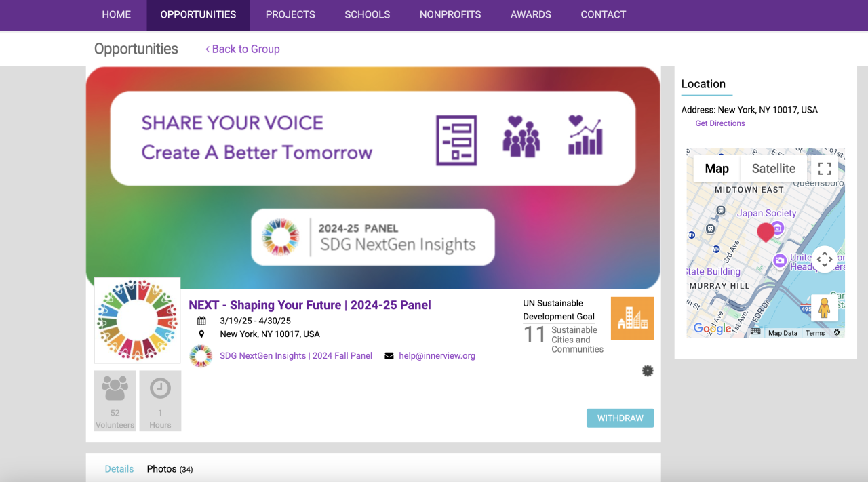The width and height of the screenshot is (868, 482).
Task: Open the map Terms link
Action: coord(815,333)
